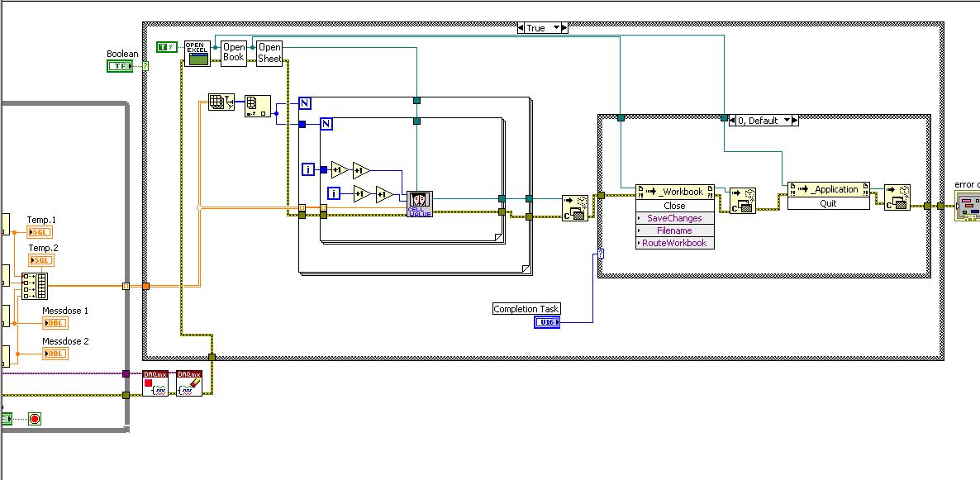Click the Messdose 2 label
980x480 pixels.
[x=65, y=341]
